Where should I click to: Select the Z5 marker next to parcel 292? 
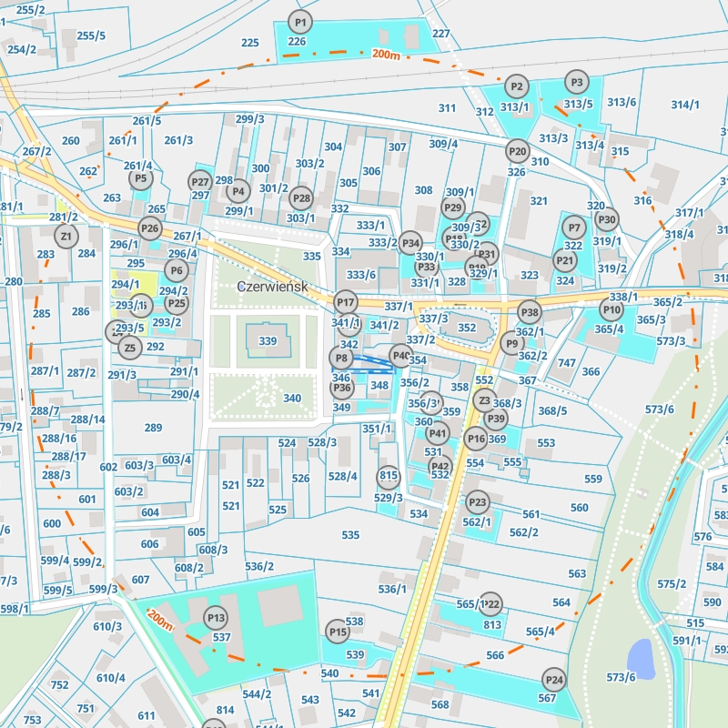129,347
